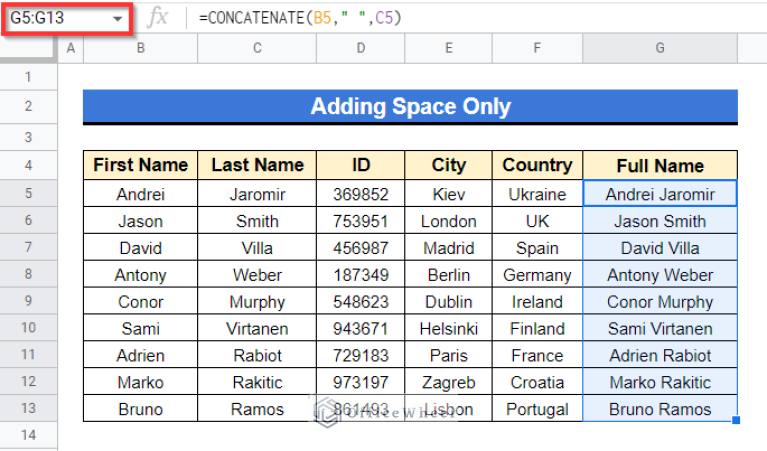Click the fx function icon
This screenshot has height=451, width=767.
click(158, 18)
